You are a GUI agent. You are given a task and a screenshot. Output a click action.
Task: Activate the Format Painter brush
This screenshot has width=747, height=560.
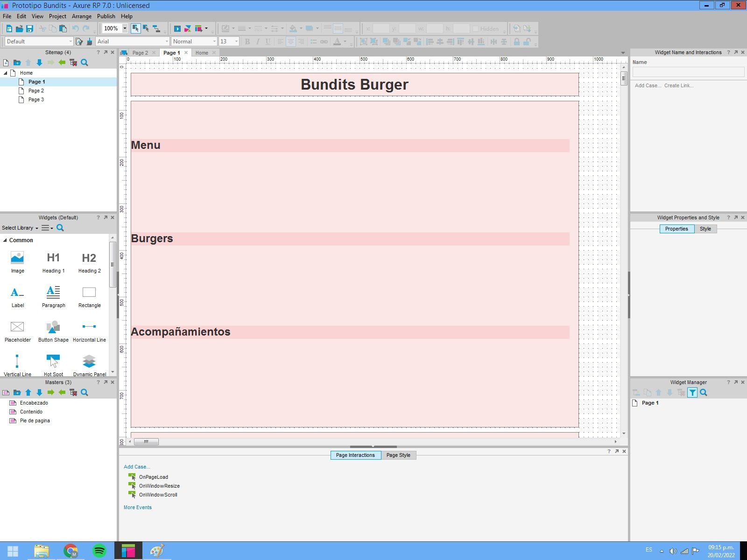pos(89,42)
